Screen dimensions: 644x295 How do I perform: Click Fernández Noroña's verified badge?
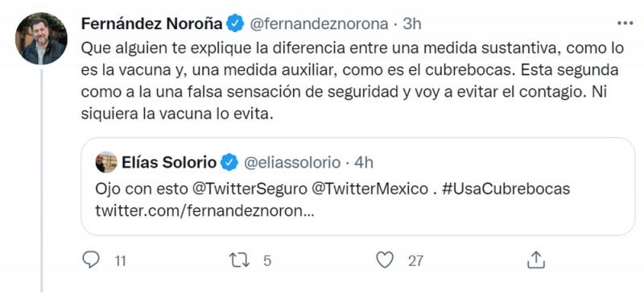[x=236, y=23]
